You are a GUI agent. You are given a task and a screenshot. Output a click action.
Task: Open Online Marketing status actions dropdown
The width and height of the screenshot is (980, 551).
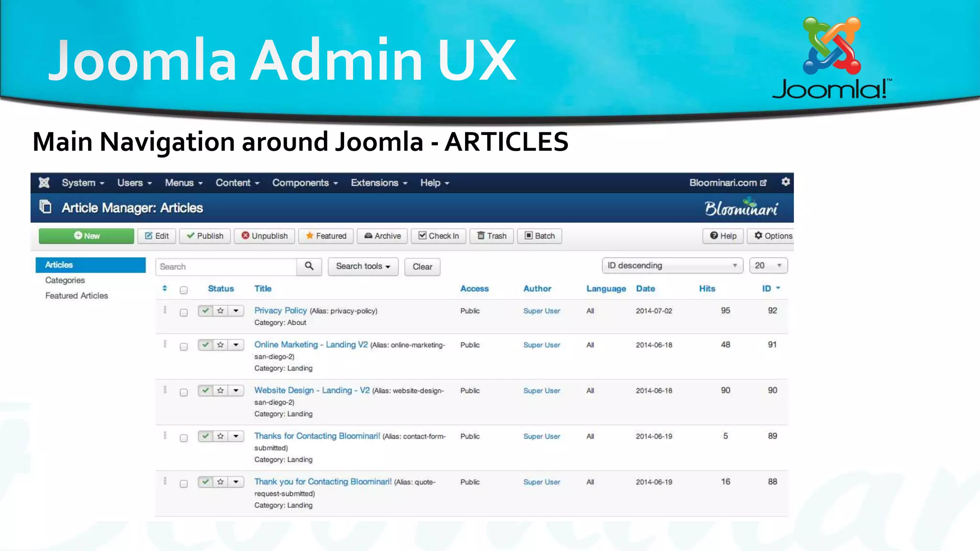236,345
